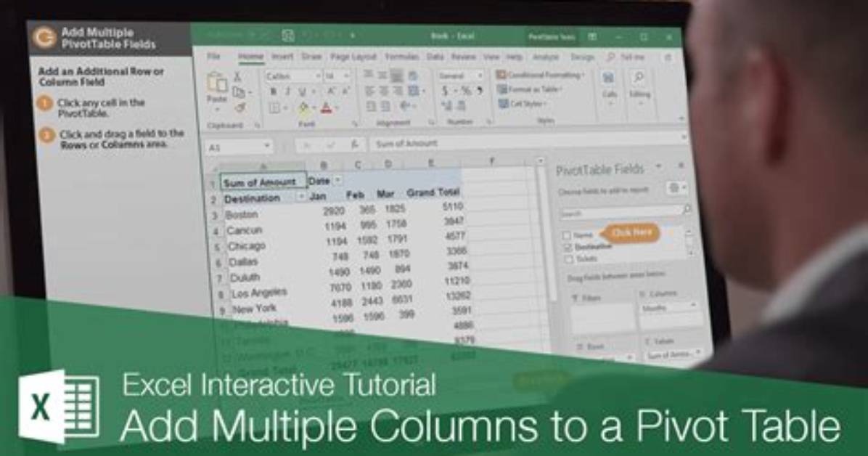This screenshot has width=868, height=456.
Task: Click the Conditional Formatting button
Action: pos(540,75)
